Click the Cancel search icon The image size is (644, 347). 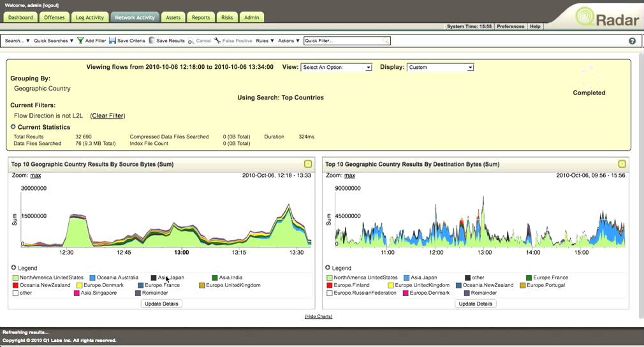(x=191, y=41)
